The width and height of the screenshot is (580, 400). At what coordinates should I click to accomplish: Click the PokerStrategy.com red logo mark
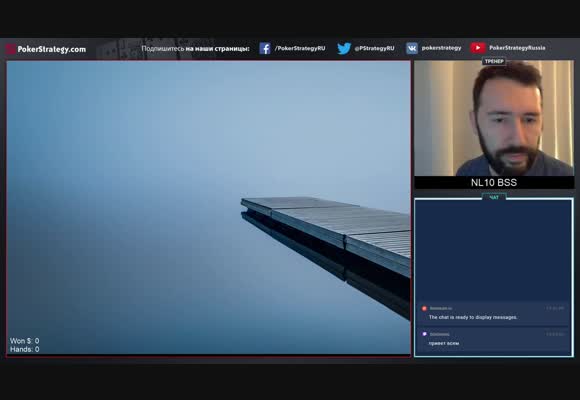click(11, 49)
